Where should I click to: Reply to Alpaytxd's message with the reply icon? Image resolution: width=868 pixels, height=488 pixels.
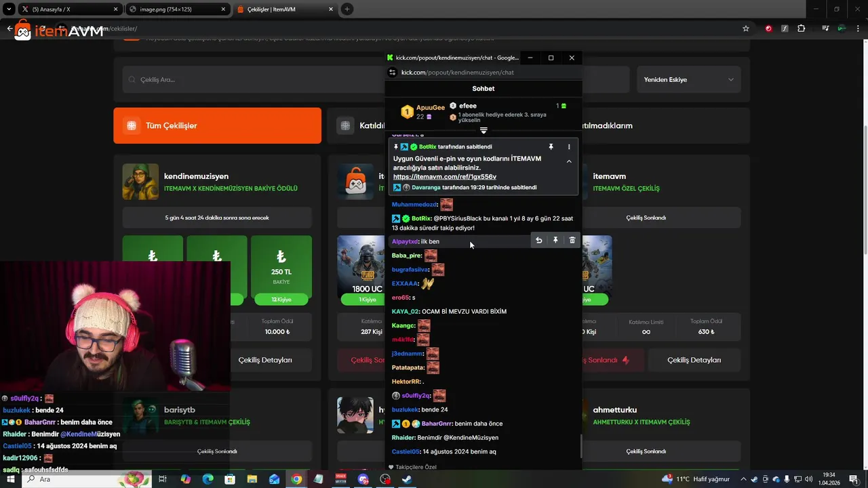click(x=538, y=241)
